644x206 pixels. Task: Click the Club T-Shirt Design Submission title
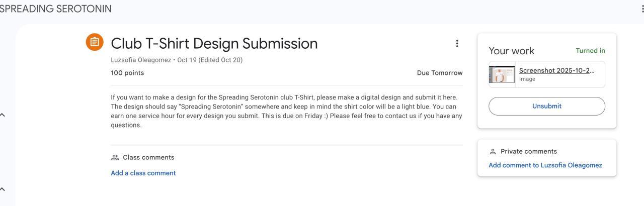[x=214, y=43]
